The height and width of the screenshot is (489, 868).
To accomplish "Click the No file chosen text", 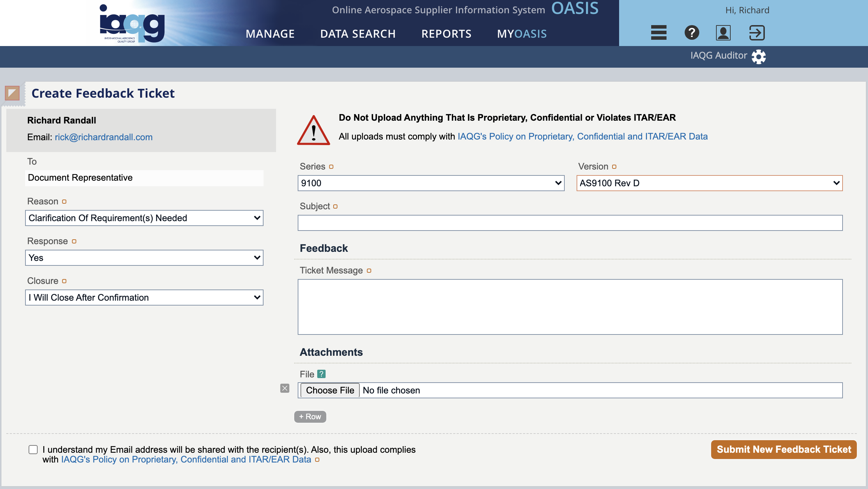I will (x=391, y=390).
